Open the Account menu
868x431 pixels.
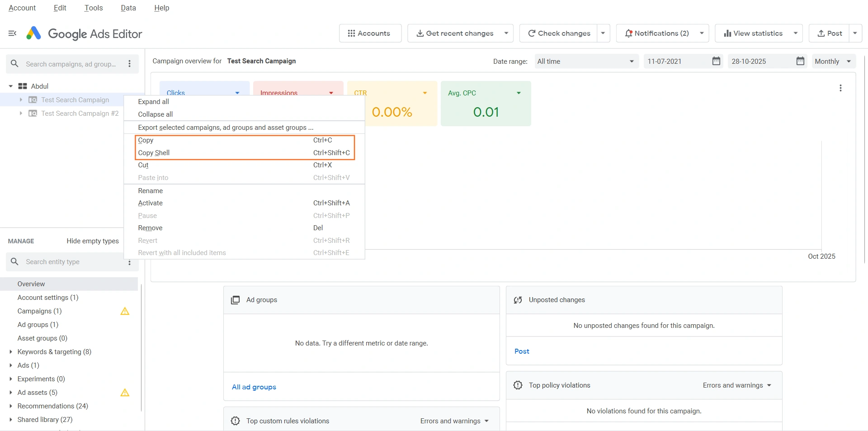click(22, 8)
